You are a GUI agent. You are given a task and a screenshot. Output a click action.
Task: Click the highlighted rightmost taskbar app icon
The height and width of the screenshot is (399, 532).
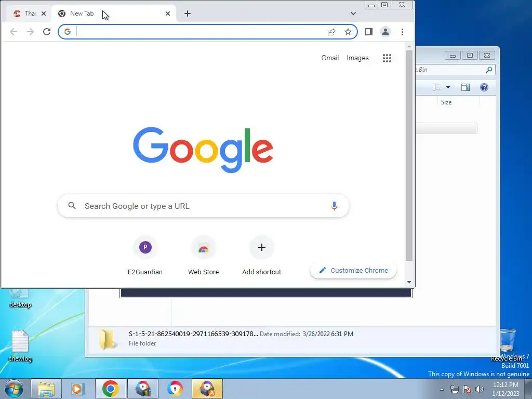(x=207, y=389)
